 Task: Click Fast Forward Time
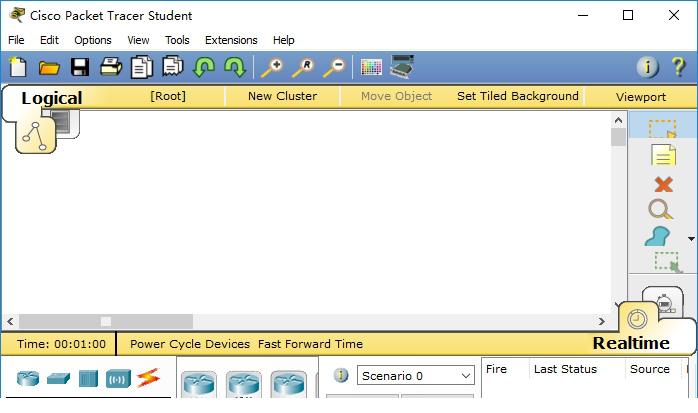[x=310, y=344]
